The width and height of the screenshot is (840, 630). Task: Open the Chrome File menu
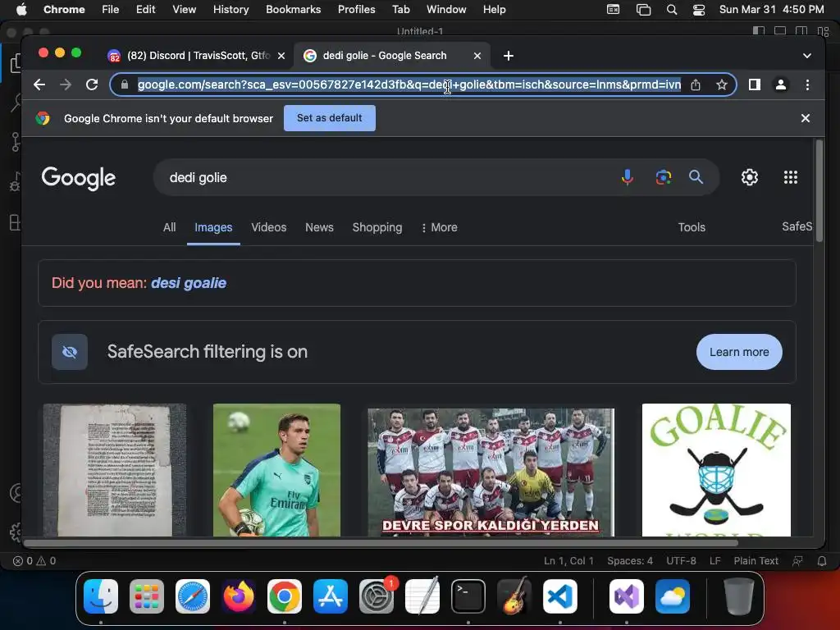tap(111, 10)
